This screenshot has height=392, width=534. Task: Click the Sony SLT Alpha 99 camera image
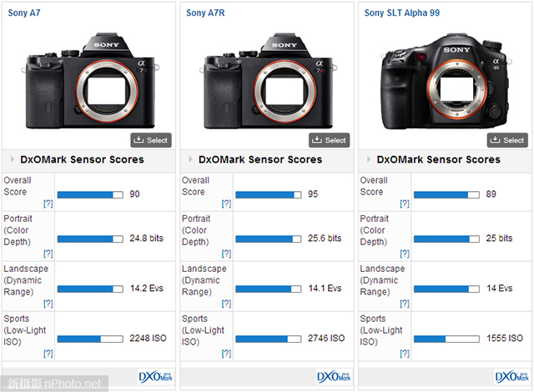coord(446,81)
